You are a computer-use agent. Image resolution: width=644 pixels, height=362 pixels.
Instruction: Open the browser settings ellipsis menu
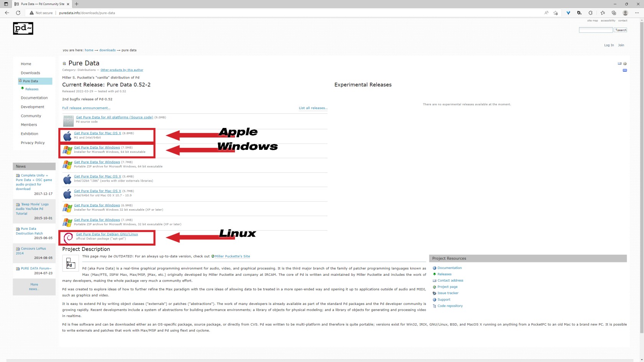(x=637, y=13)
